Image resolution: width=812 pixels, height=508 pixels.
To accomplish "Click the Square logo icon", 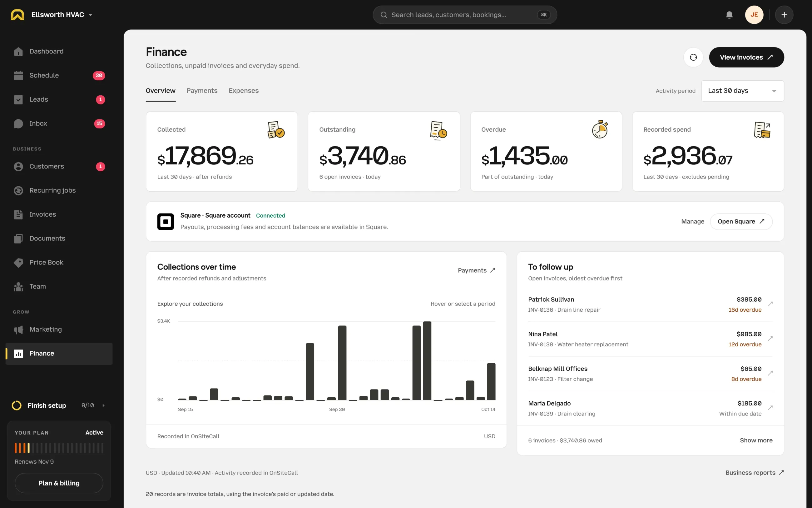I will (x=166, y=222).
